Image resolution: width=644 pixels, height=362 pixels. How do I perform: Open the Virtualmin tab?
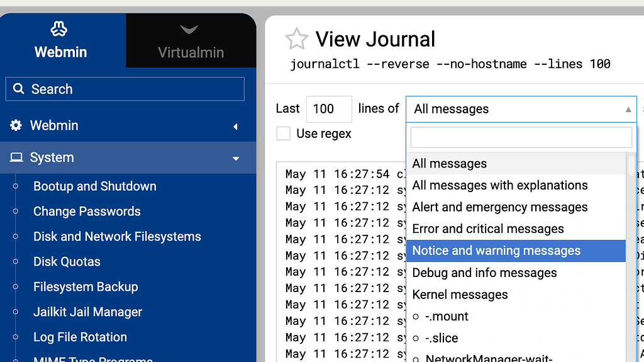pos(191,41)
